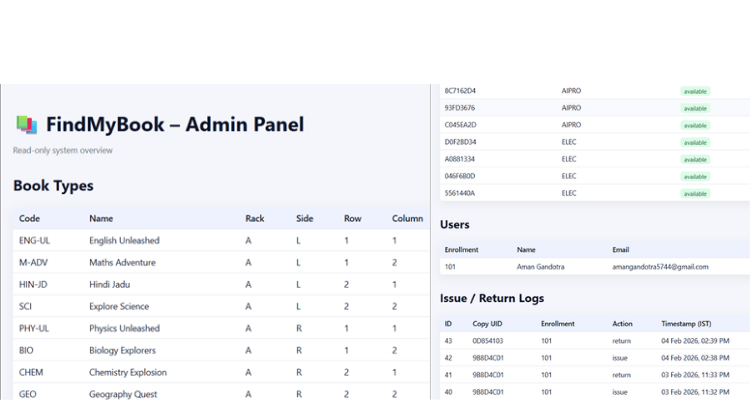The height and width of the screenshot is (400, 750).
Task: Select the Physics Unleashed entry
Action: [x=124, y=328]
